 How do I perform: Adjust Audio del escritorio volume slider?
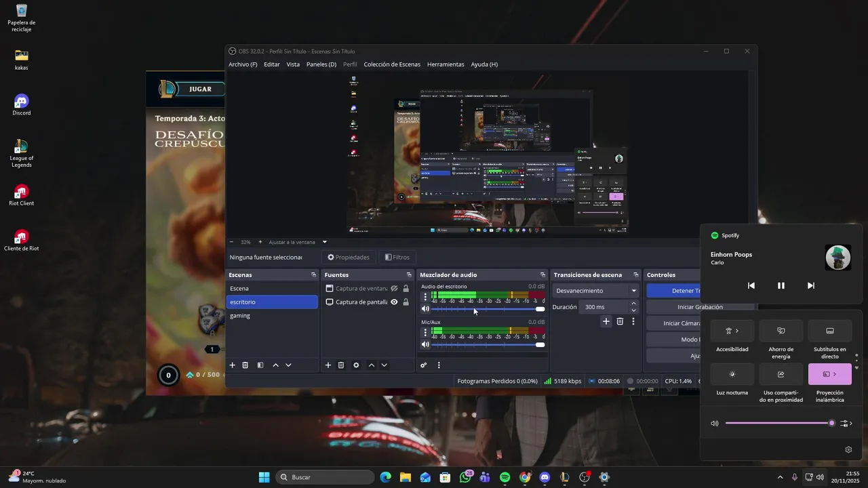[x=488, y=309]
